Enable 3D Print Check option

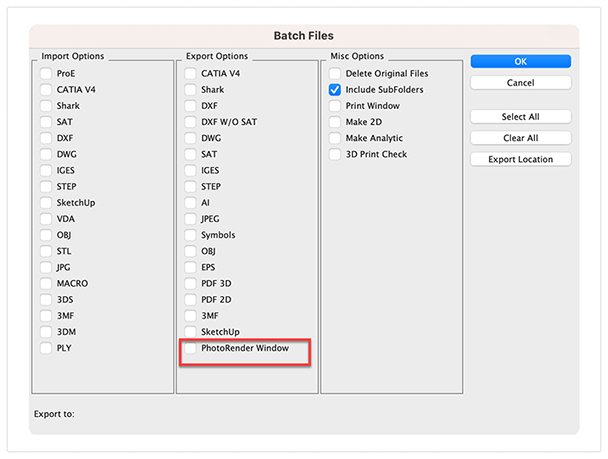(x=335, y=154)
